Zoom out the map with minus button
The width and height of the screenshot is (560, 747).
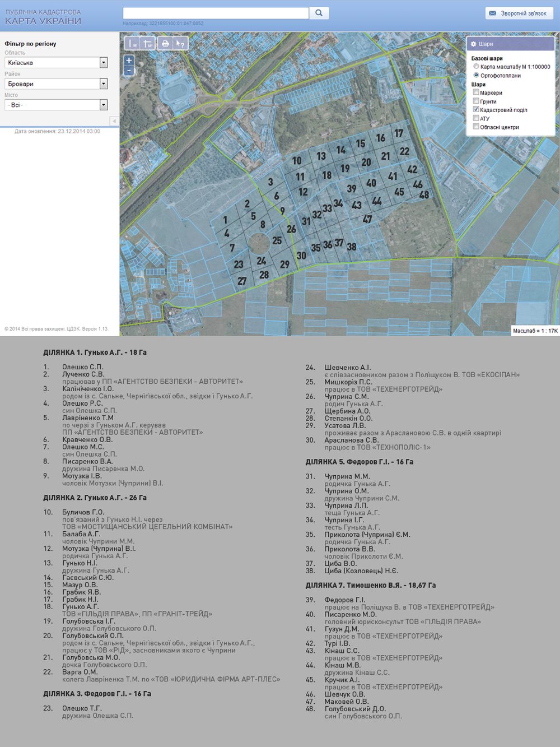[x=129, y=71]
